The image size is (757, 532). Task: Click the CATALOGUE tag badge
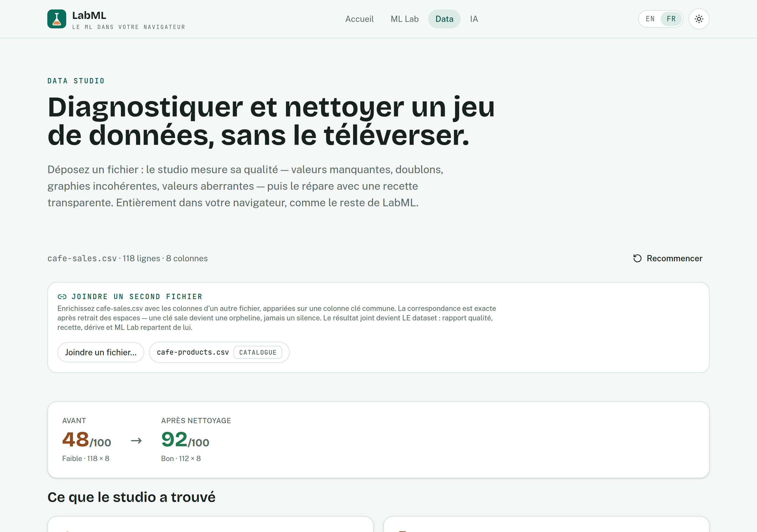coord(258,352)
